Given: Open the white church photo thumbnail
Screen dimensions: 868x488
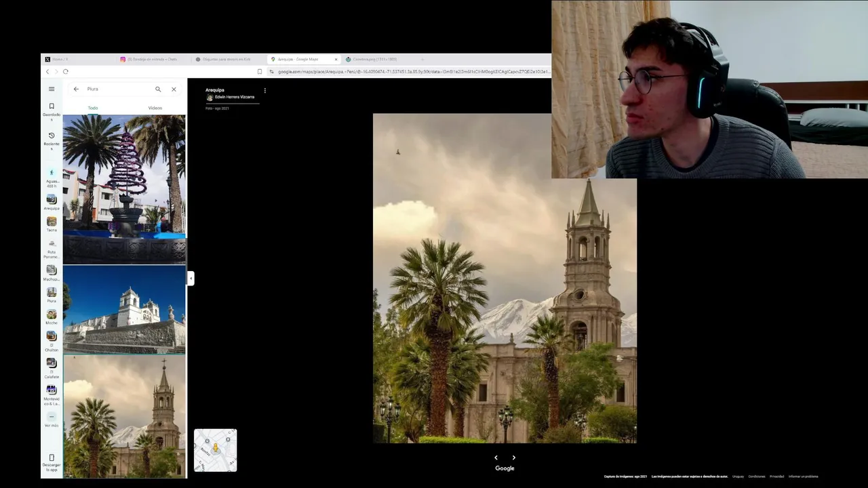Looking at the screenshot, I should (124, 310).
